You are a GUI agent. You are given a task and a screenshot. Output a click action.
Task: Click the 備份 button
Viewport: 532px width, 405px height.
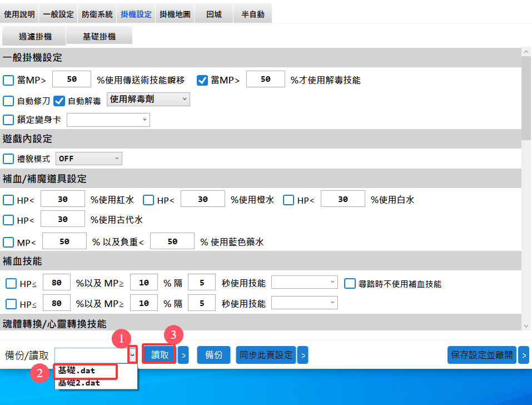[x=214, y=354]
